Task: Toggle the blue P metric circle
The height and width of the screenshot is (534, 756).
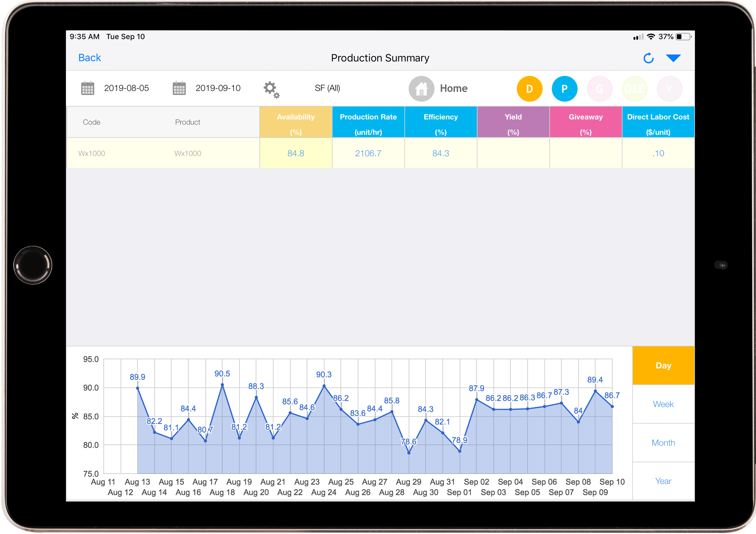Action: pyautogui.click(x=564, y=89)
